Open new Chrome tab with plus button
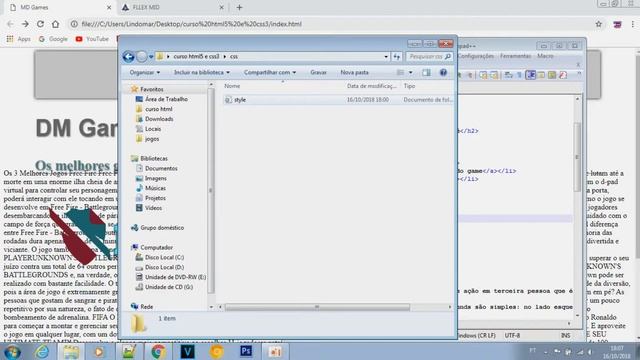This screenshot has height=360, width=640. (x=239, y=7)
